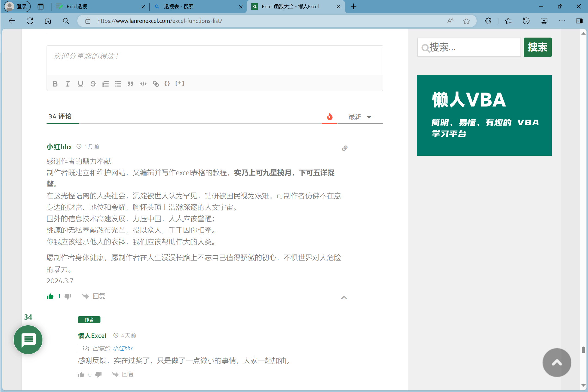588x392 pixels.
Task: Downvote the 小红hhx comment
Action: pos(68,296)
